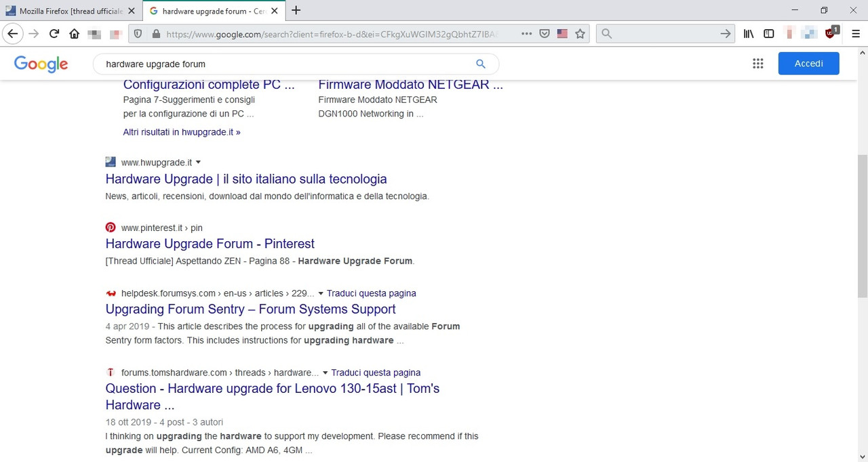Go to Google home via the logo
Viewport: 868px width, 462px height.
click(x=41, y=64)
